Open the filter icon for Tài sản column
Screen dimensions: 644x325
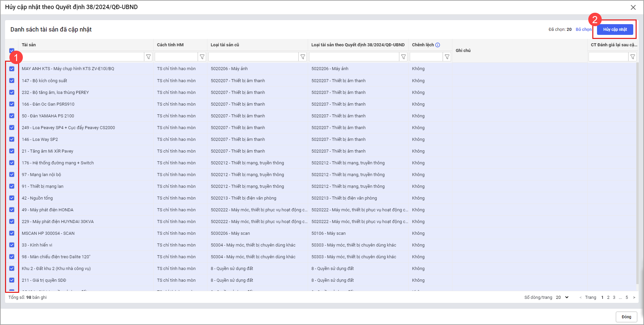[148, 57]
